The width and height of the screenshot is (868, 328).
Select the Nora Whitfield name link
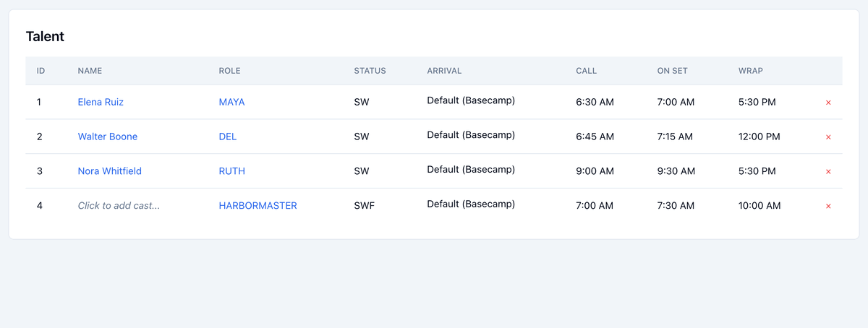pos(110,171)
